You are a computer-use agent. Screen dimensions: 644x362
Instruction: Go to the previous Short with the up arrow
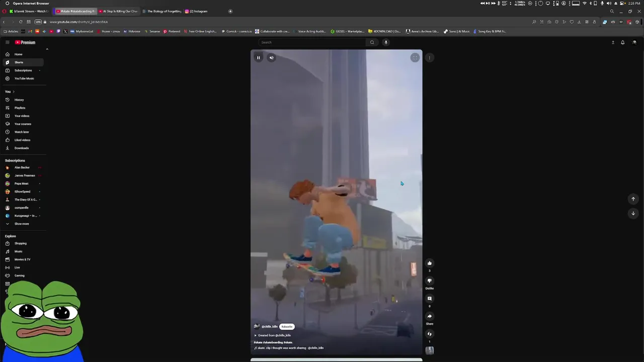633,199
